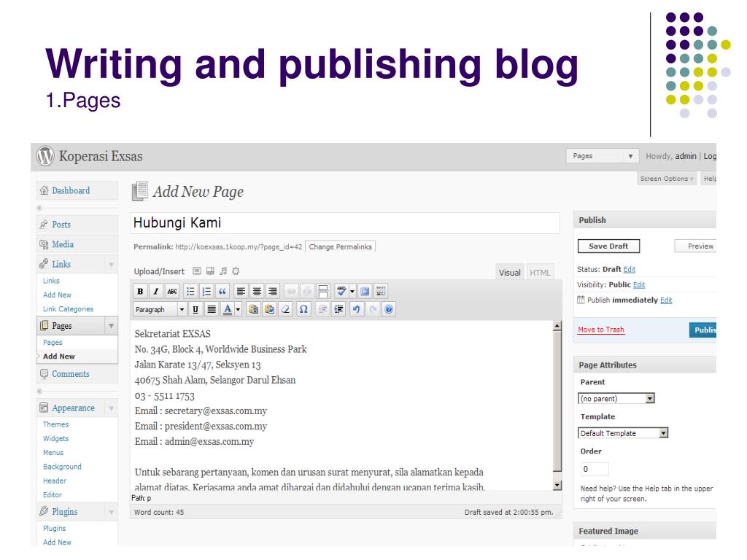Collapse the Appearance menu section arrow

pyautogui.click(x=111, y=408)
